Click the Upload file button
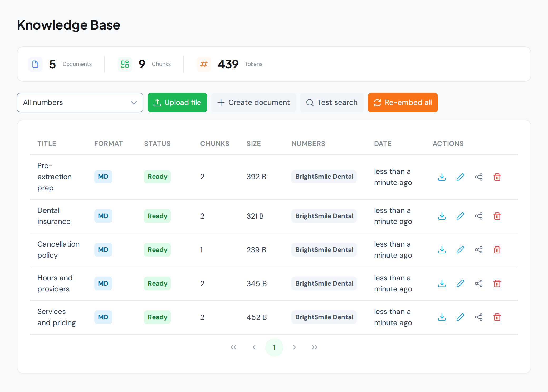The image size is (548, 392). coord(177,102)
